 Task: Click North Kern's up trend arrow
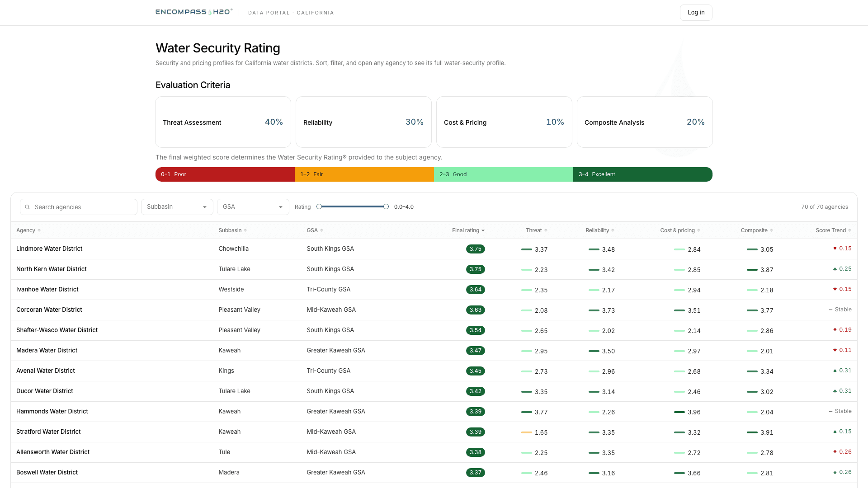point(835,269)
